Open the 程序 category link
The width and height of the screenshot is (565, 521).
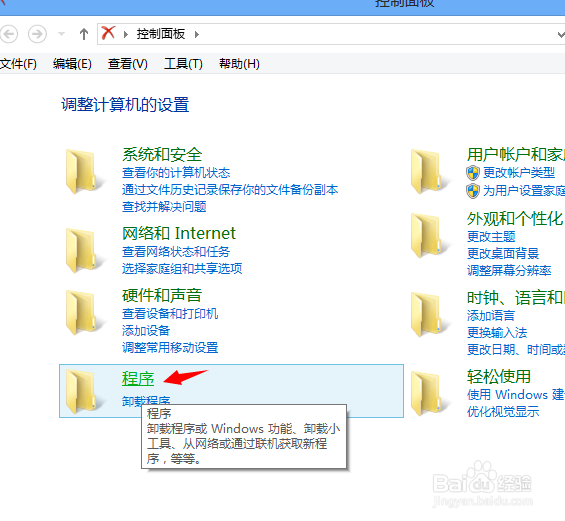[138, 379]
